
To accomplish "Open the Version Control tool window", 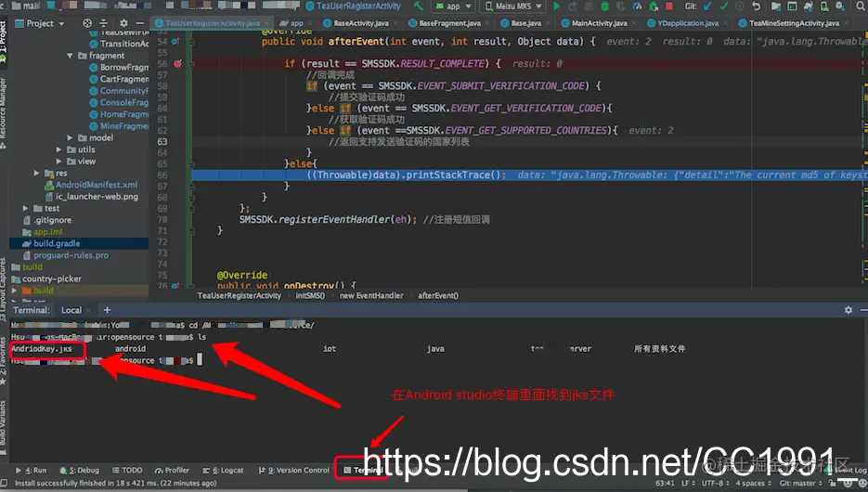I will coord(294,471).
